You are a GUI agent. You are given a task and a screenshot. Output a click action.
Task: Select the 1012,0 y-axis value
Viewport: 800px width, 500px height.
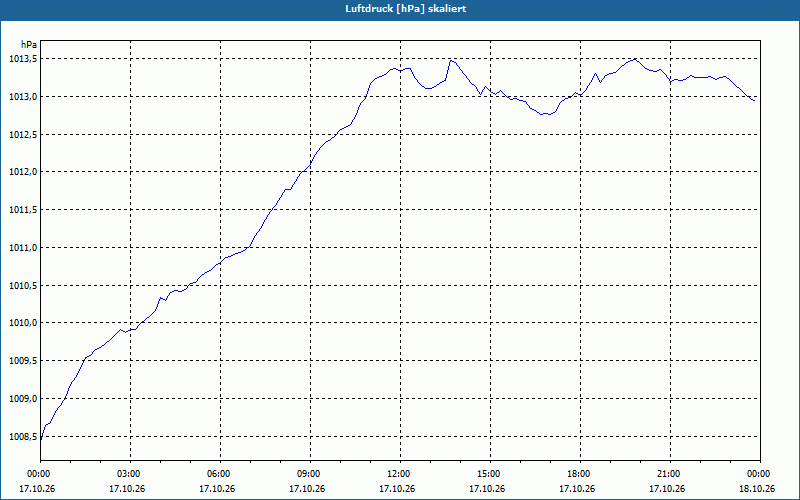coord(23,172)
